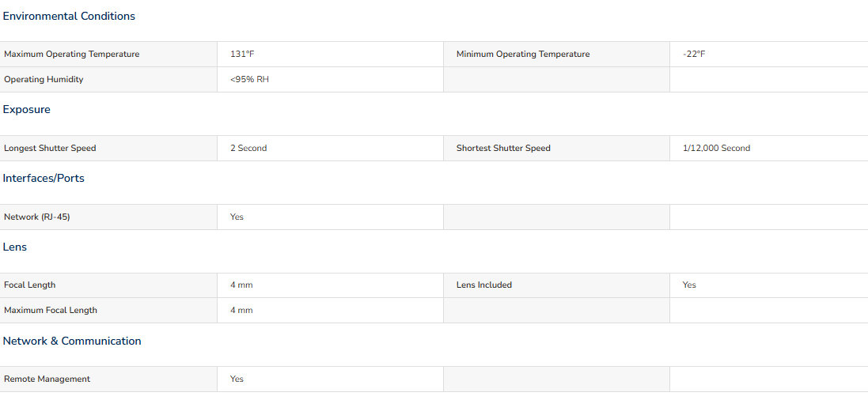Screen dimensions: 868x400
Task: Click the Interfaces/Ports section heading
Action: tap(44, 178)
